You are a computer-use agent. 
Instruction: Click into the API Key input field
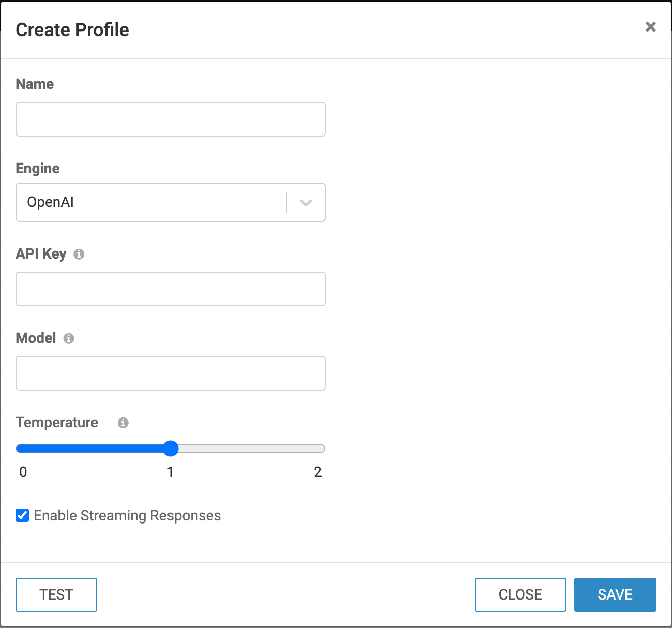pos(171,289)
